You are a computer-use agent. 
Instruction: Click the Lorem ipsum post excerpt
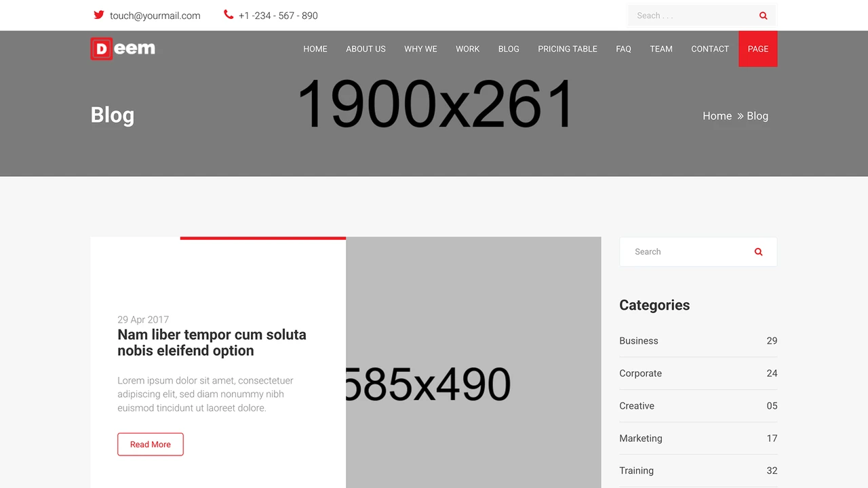click(205, 394)
